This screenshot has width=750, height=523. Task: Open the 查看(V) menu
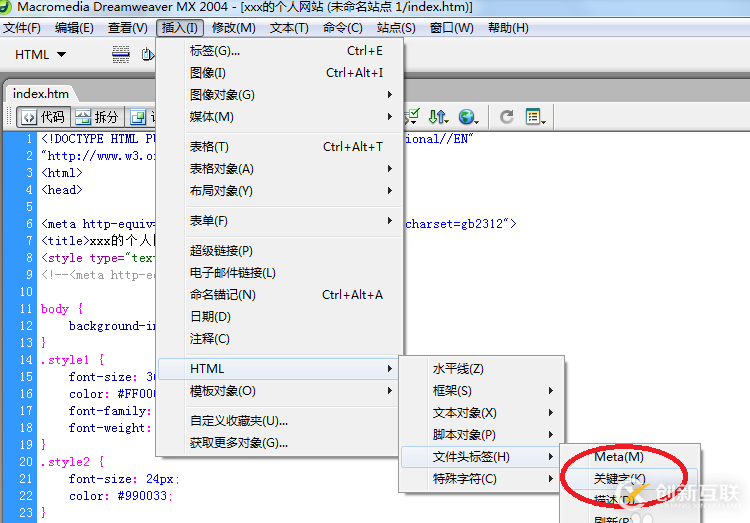(x=128, y=28)
